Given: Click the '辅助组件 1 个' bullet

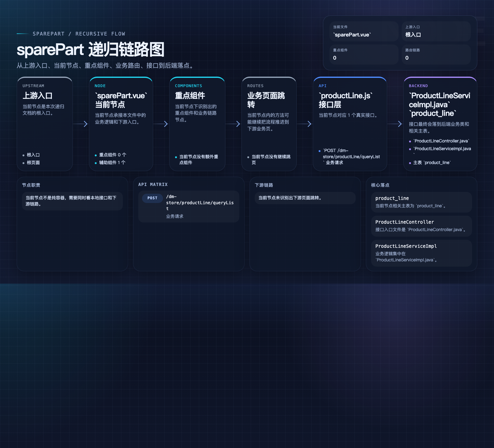Looking at the screenshot, I should point(112,163).
